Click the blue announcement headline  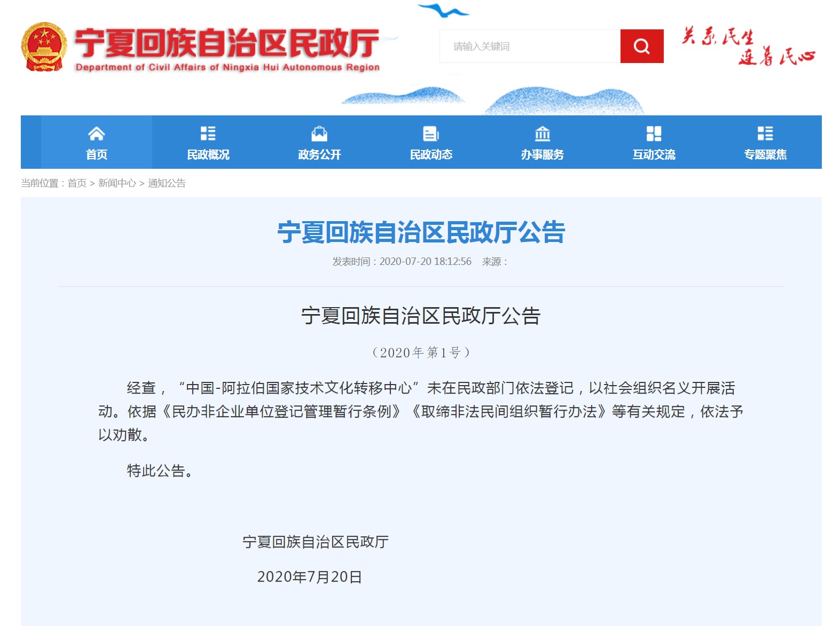421,232
